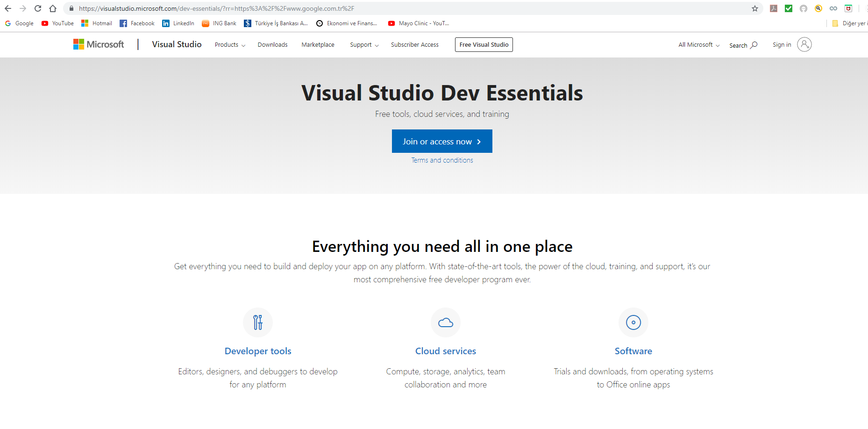Go to Subscriber Access page
The image size is (868, 429).
(x=414, y=45)
